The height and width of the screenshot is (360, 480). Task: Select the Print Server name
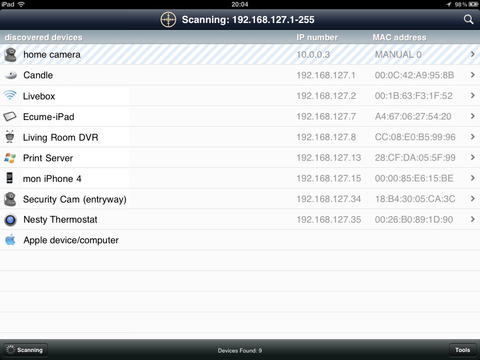pyautogui.click(x=48, y=158)
